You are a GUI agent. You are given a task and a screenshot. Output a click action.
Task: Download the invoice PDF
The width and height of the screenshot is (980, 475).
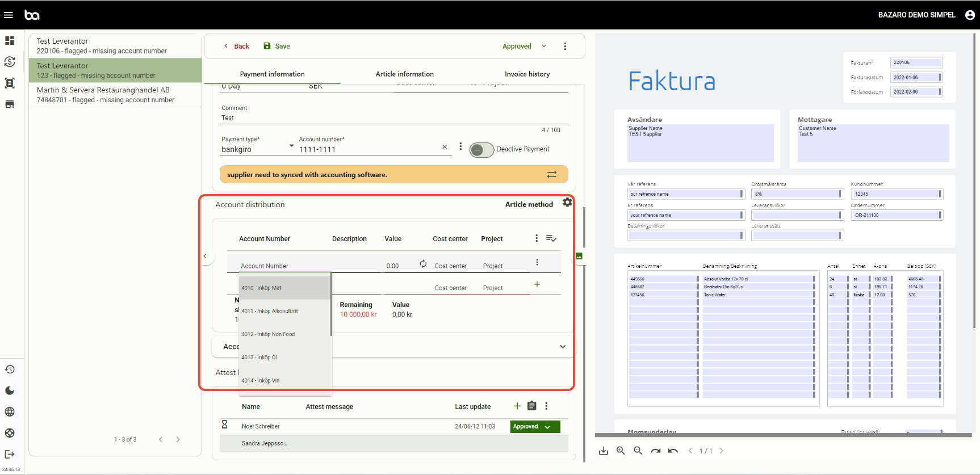604,451
